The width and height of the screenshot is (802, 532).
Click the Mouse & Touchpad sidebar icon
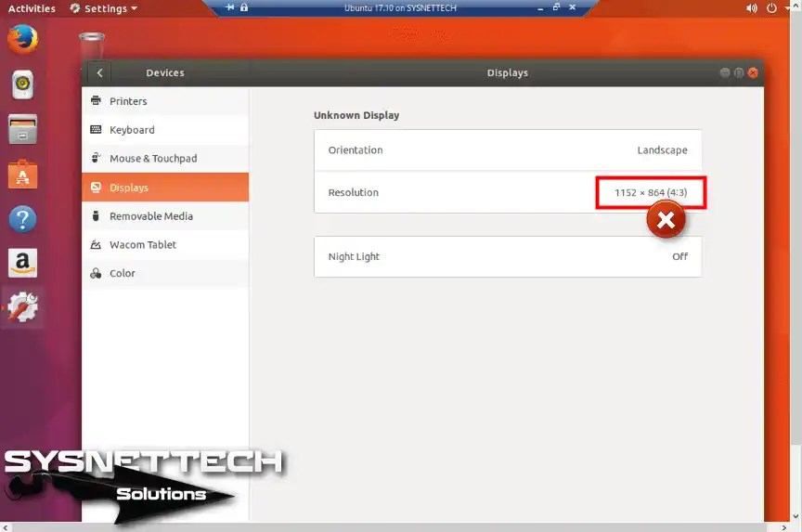click(96, 158)
